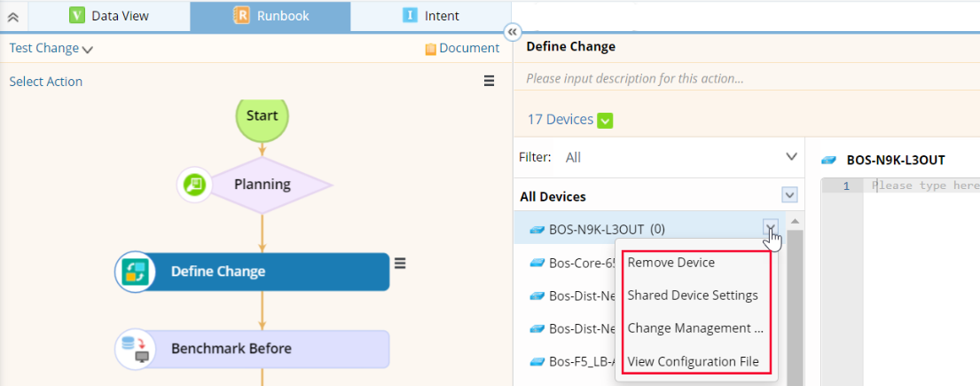
Task: Open the Document link
Action: click(462, 49)
